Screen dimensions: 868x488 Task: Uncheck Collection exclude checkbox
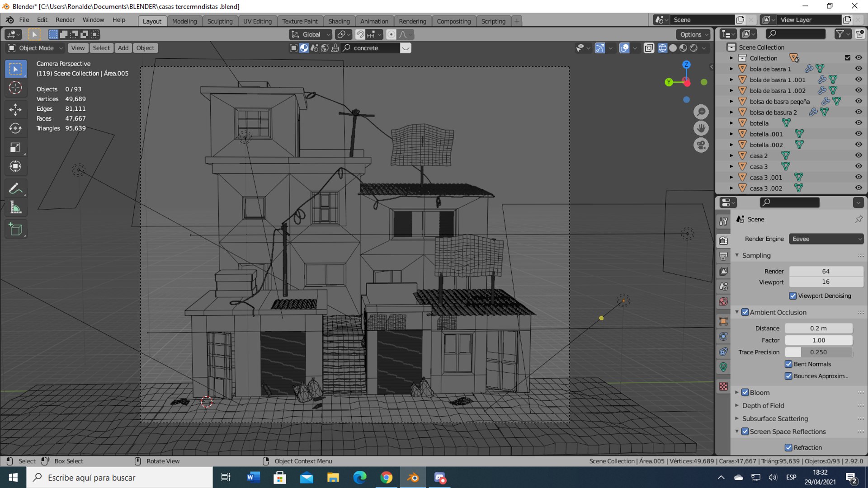[x=848, y=58]
